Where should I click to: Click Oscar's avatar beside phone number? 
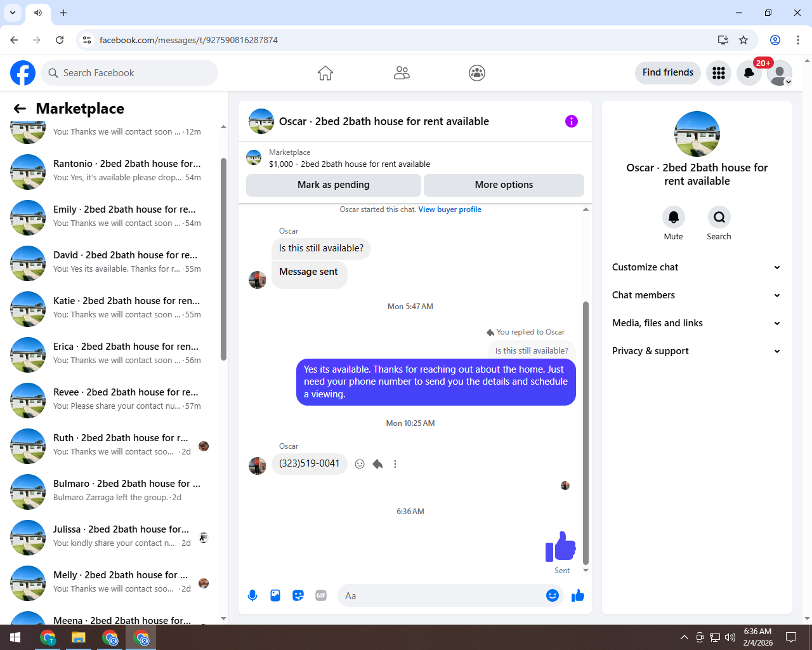tap(258, 466)
